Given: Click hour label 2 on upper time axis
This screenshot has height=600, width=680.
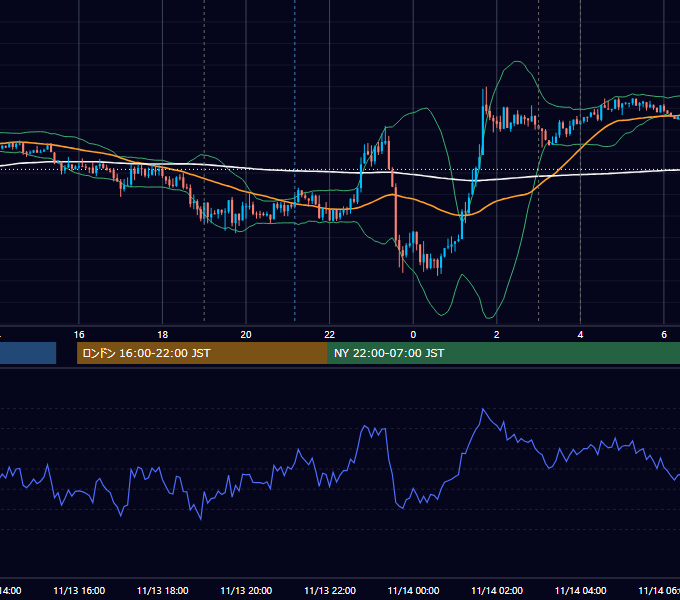Looking at the screenshot, I should click(497, 335).
